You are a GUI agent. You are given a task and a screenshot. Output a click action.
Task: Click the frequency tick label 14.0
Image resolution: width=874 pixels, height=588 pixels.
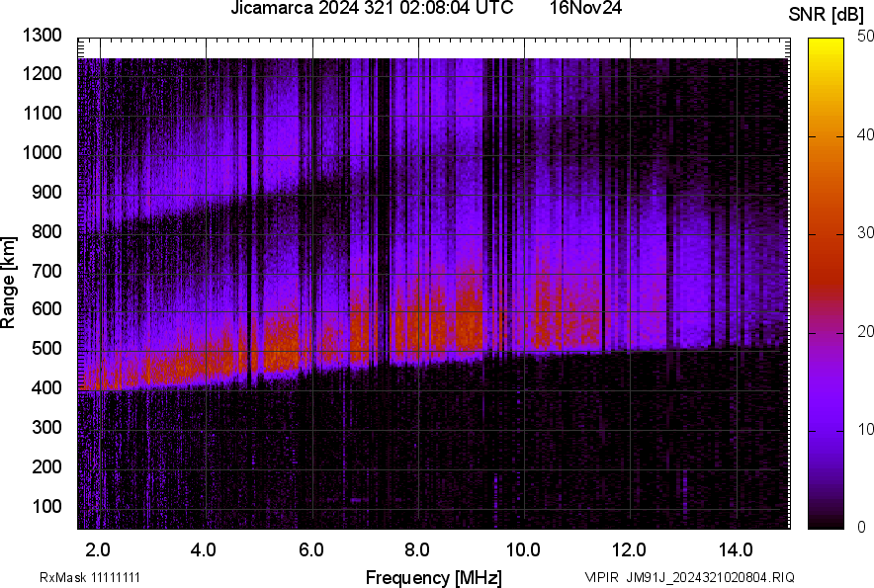736,550
